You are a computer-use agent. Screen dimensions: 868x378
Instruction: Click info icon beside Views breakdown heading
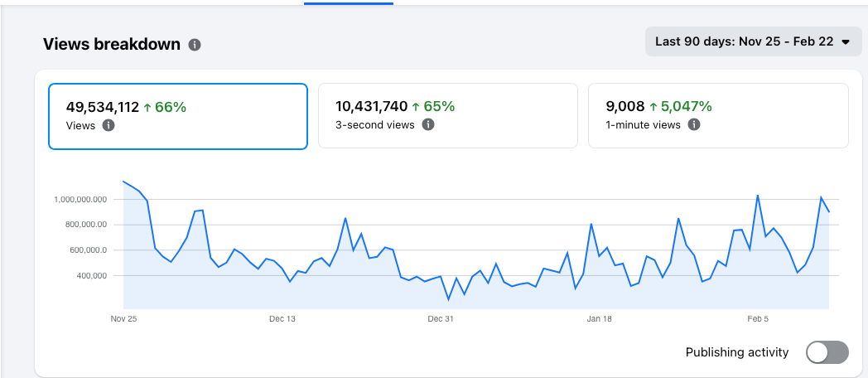195,45
